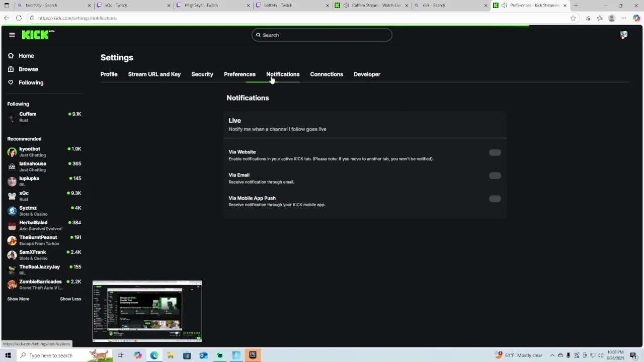Show hidden system tray icons

coord(552,355)
